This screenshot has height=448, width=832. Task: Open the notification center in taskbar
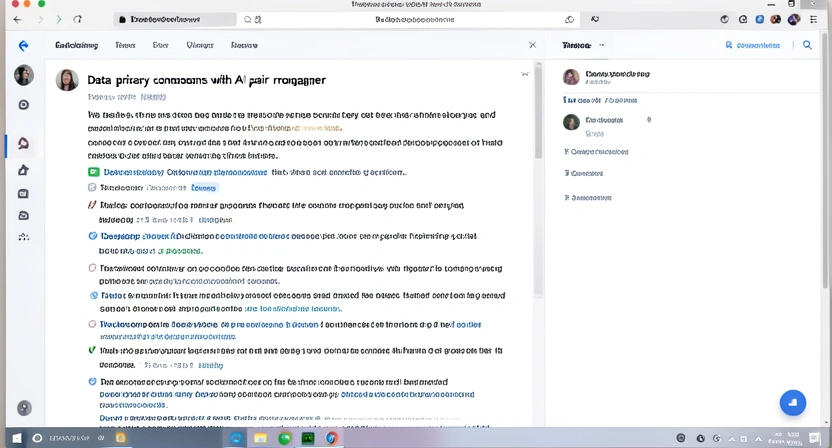point(814,438)
